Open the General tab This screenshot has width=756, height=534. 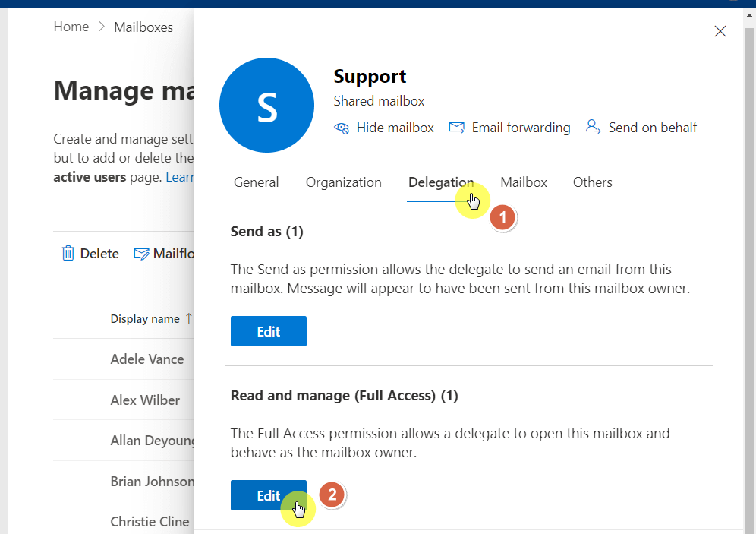pos(256,182)
